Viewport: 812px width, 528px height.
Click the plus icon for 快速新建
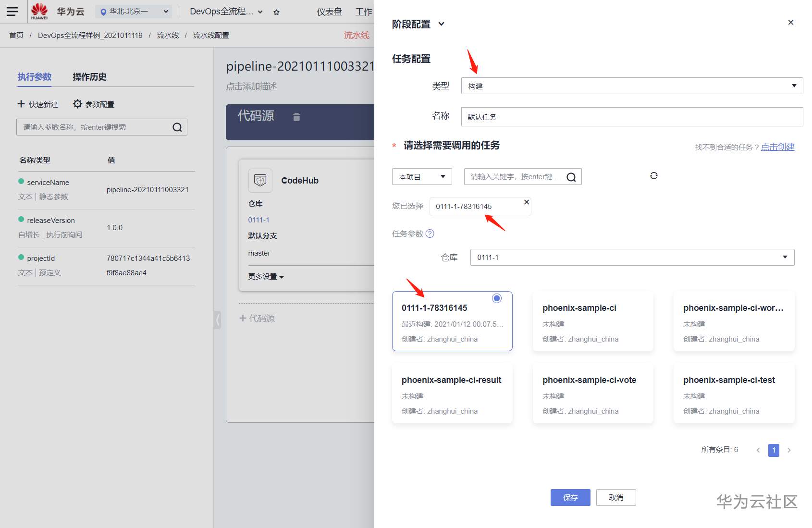[21, 104]
